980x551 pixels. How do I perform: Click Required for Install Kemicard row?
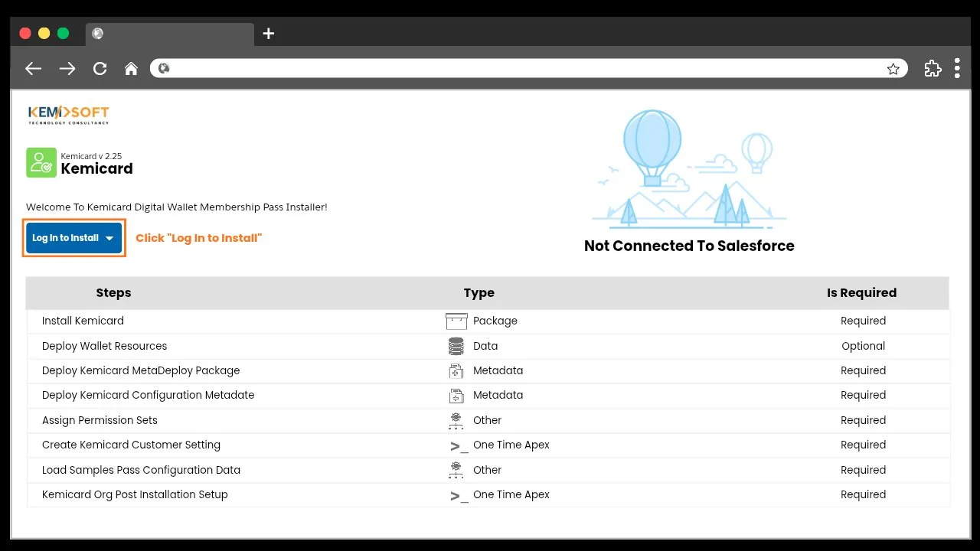pos(863,321)
